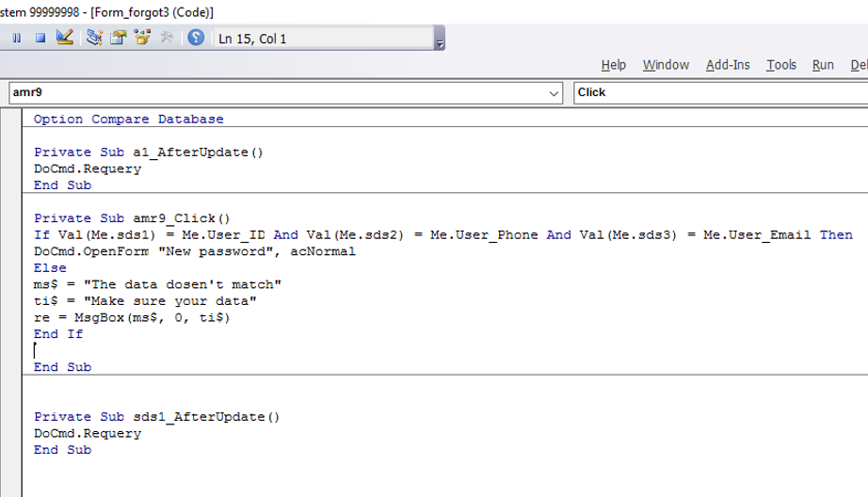The height and width of the screenshot is (497, 868).
Task: Open the Click procedure dropdown
Action: click(720, 93)
